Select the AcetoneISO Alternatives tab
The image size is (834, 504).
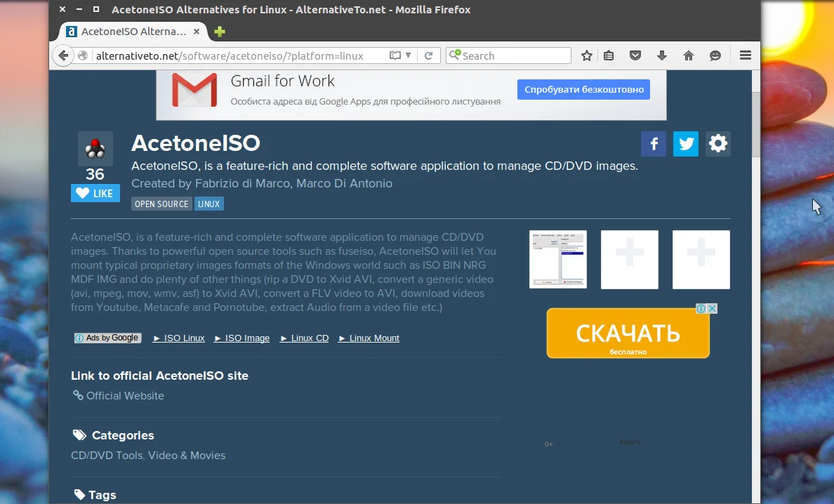132,32
